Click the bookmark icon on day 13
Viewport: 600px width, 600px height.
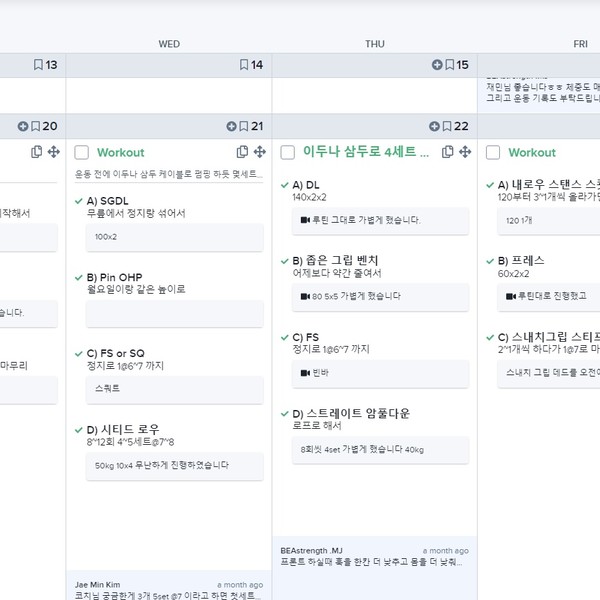pyautogui.click(x=38, y=65)
